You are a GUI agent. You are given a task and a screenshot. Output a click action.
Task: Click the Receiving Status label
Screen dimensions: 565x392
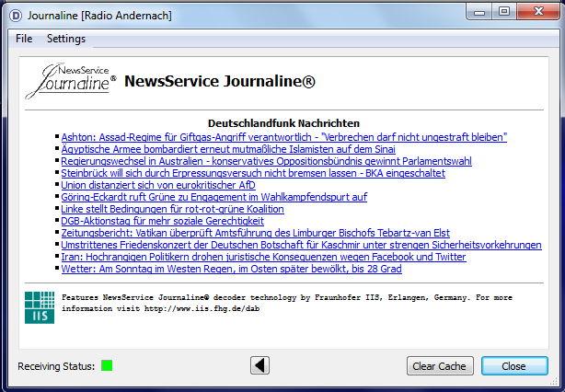coord(56,366)
